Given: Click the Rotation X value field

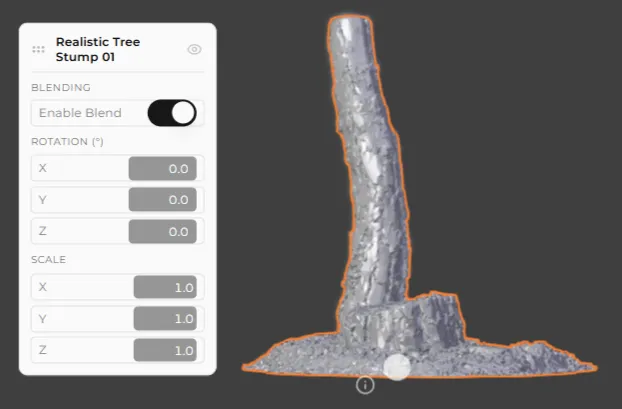Looking at the screenshot, I should point(163,168).
